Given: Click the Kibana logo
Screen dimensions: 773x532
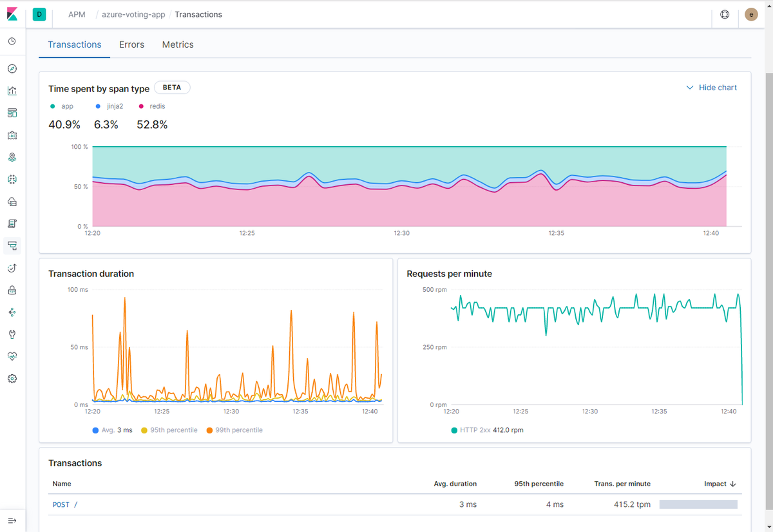Looking at the screenshot, I should [x=12, y=14].
